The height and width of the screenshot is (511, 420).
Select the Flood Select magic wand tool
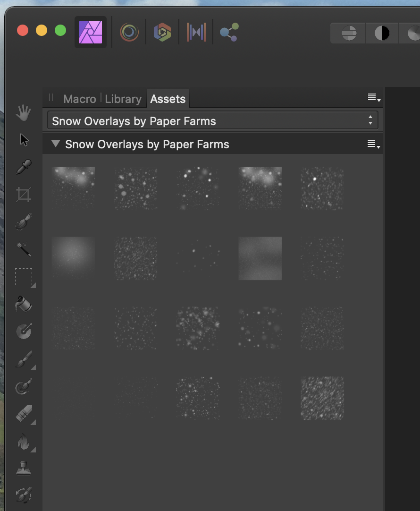coord(24,249)
